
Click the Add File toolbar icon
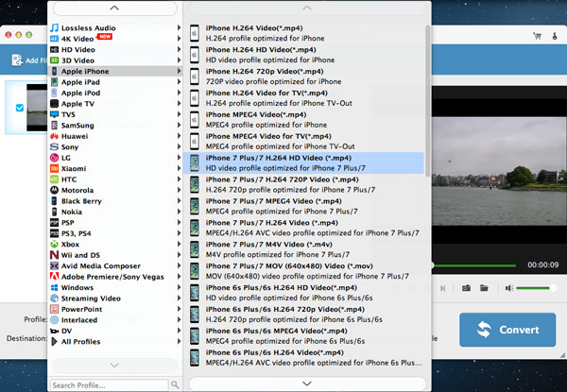(x=17, y=60)
